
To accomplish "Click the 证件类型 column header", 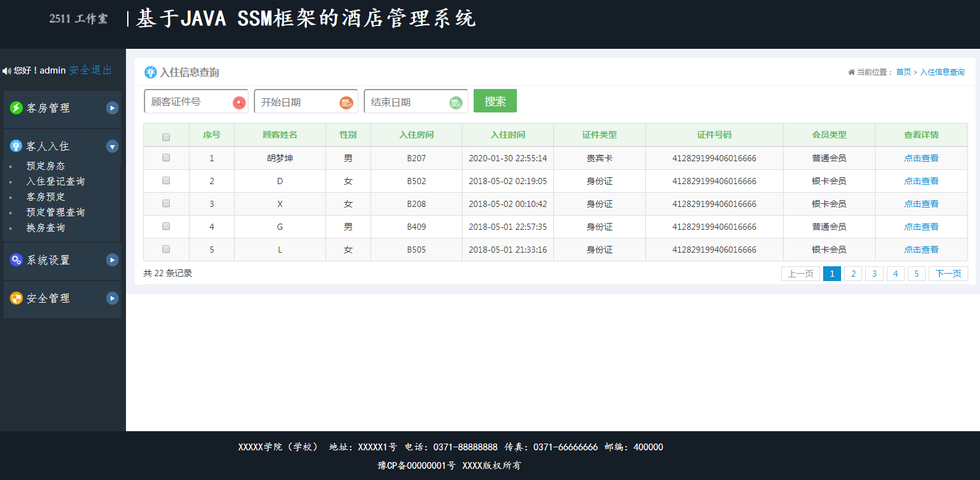I will (600, 135).
